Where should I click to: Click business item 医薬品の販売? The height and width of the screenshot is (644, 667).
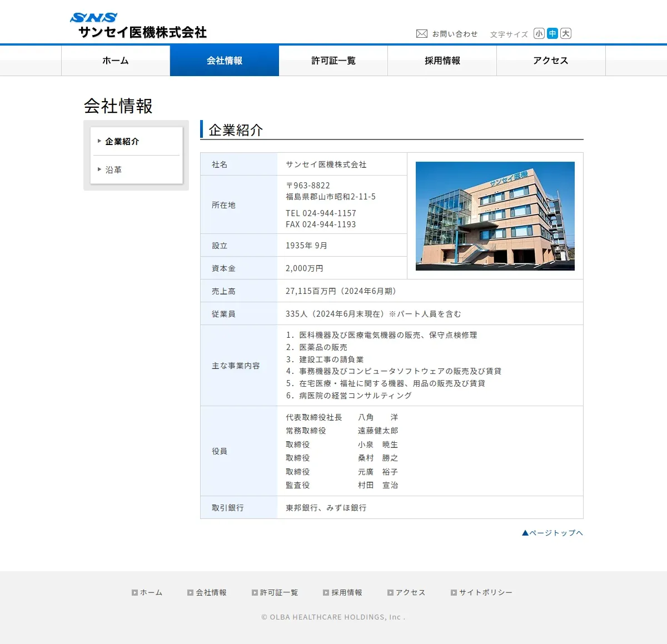[323, 347]
